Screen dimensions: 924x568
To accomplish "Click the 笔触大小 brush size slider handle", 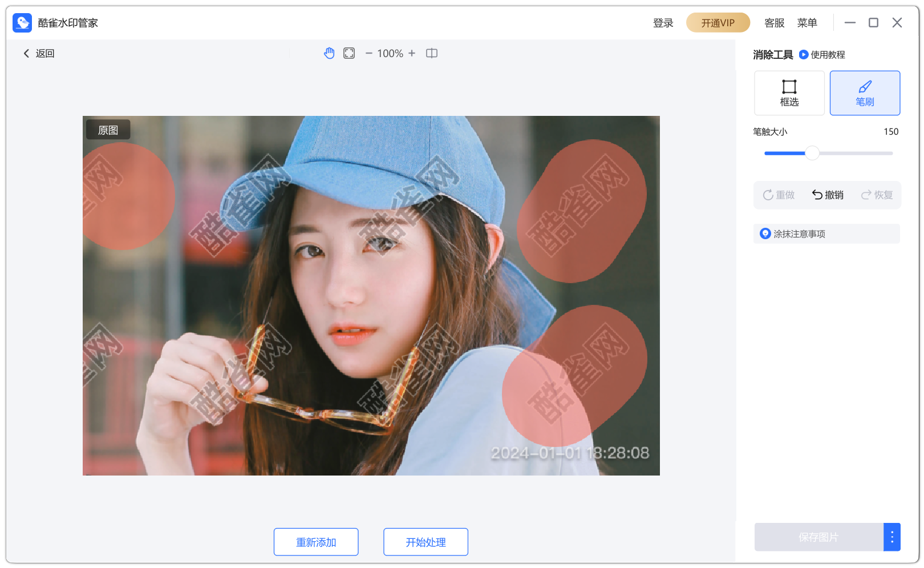I will click(x=812, y=153).
